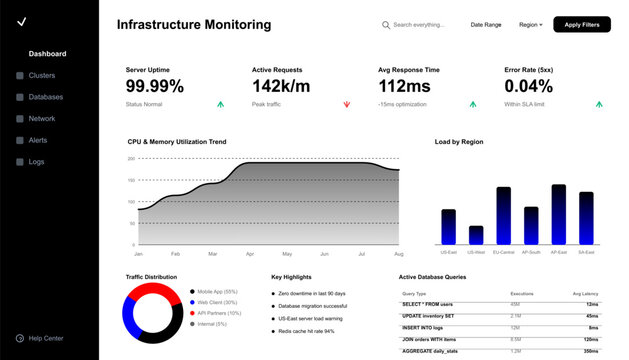Click 'Within SLA limit' subtitle
Image resolution: width=629 pixels, height=360 pixels.
524,104
